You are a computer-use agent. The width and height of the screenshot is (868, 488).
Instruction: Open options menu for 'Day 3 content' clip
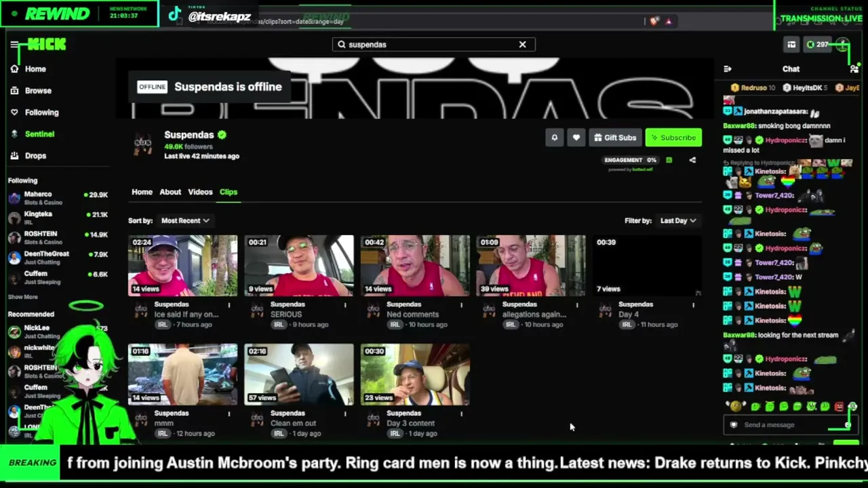(461, 413)
